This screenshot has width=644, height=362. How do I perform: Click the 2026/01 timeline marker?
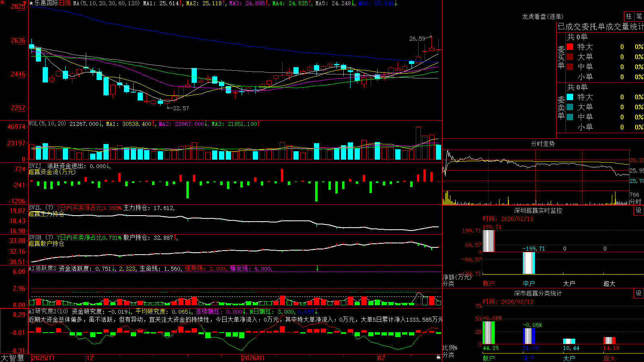coord(253,358)
